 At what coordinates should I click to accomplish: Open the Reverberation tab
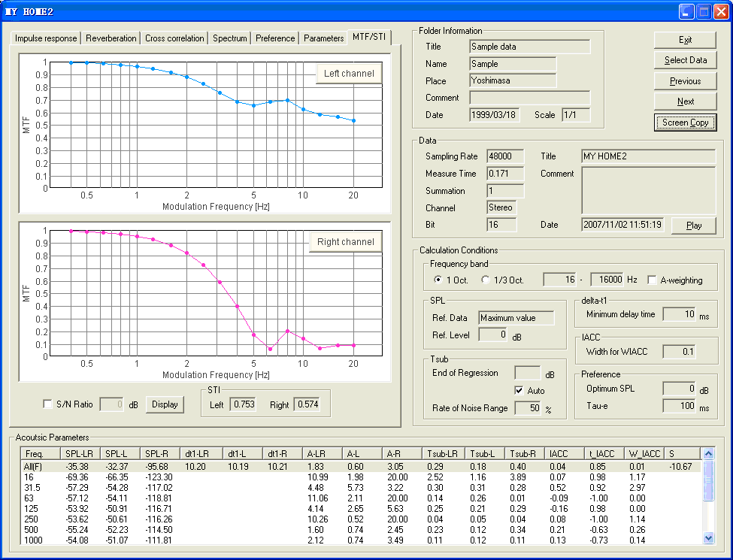point(111,38)
